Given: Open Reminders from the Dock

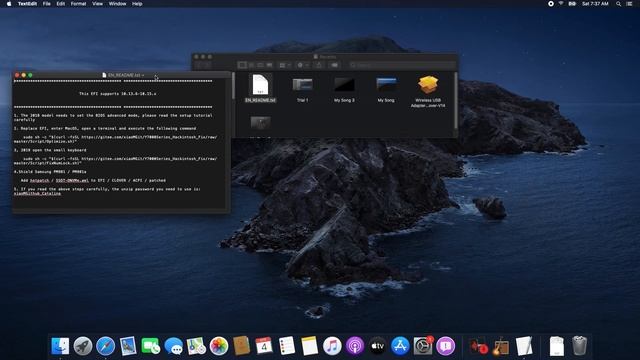Looking at the screenshot, I should [x=287, y=346].
